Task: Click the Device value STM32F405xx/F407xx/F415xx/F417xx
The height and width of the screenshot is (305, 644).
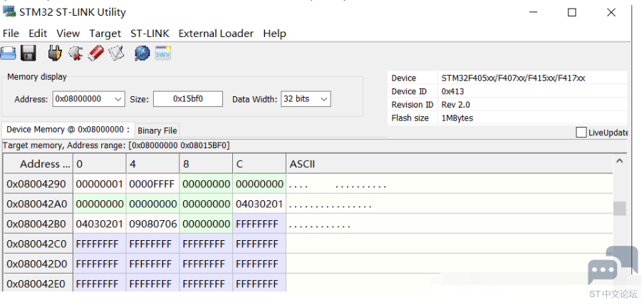Action: pos(513,78)
